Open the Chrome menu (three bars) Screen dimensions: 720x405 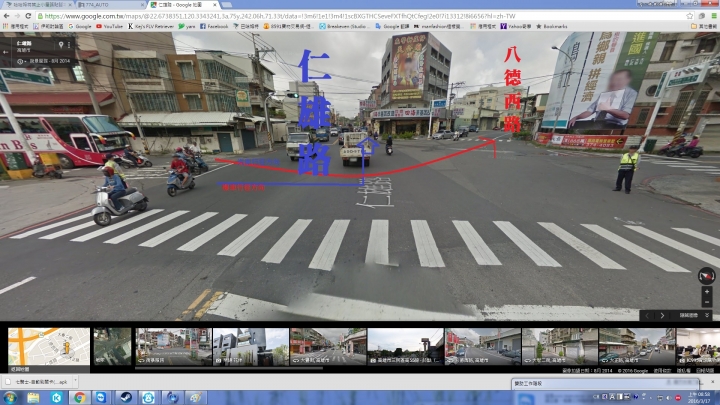[714, 16]
